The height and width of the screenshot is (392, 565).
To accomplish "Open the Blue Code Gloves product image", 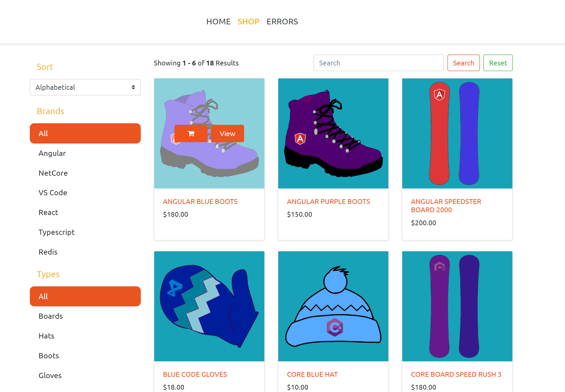I will coord(209,306).
